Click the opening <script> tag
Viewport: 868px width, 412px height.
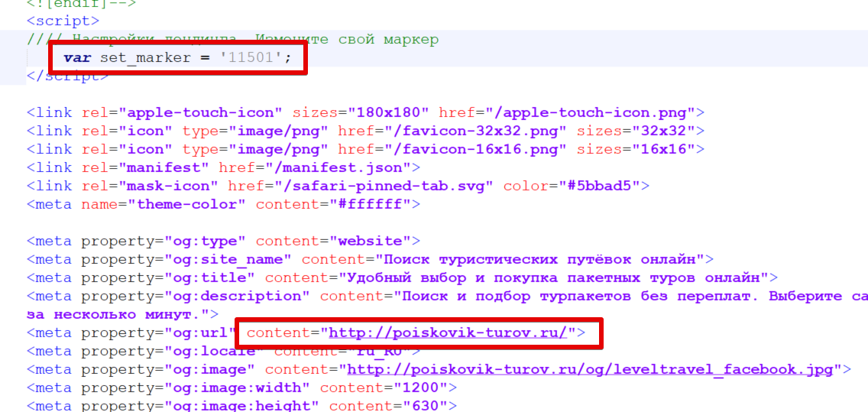pos(63,21)
